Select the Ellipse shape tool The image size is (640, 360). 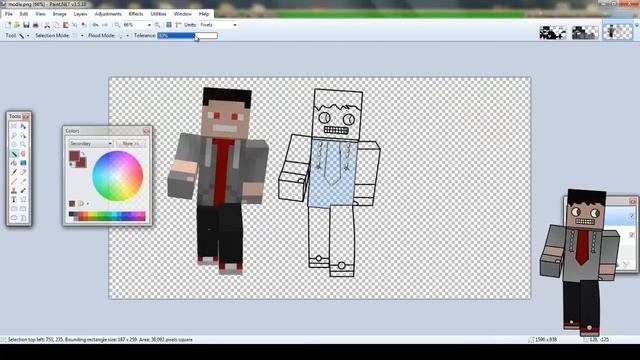click(14, 218)
